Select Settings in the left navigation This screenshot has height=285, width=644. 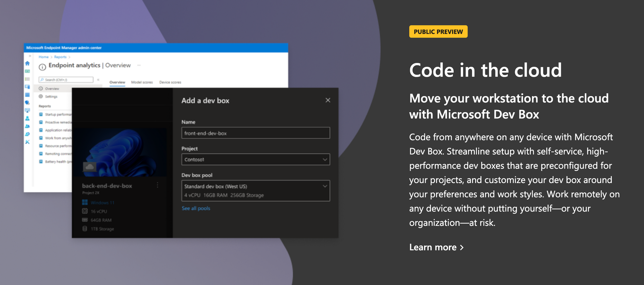pyautogui.click(x=51, y=97)
